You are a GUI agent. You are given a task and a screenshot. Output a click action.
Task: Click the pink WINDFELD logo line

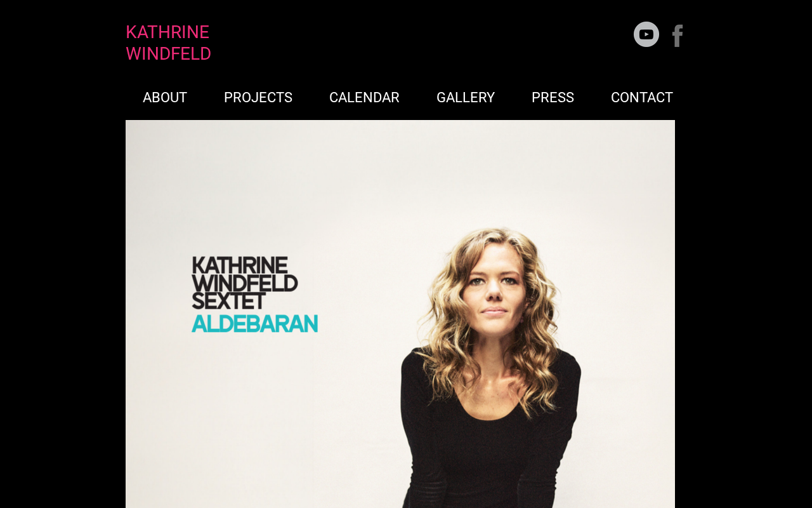(x=168, y=54)
